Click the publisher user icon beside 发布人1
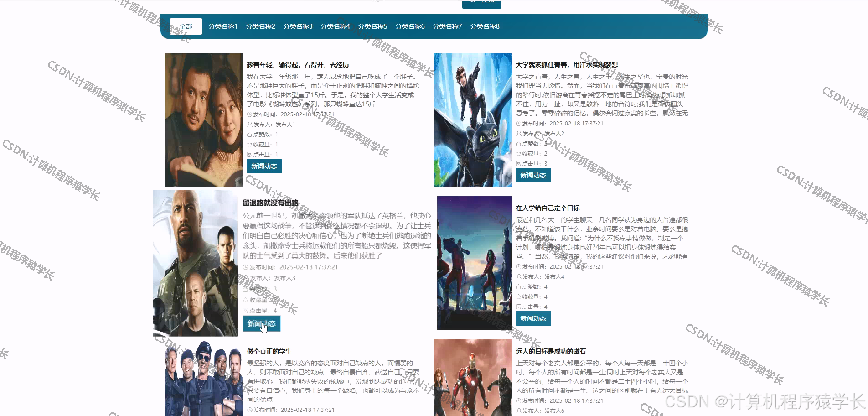 pyautogui.click(x=249, y=125)
